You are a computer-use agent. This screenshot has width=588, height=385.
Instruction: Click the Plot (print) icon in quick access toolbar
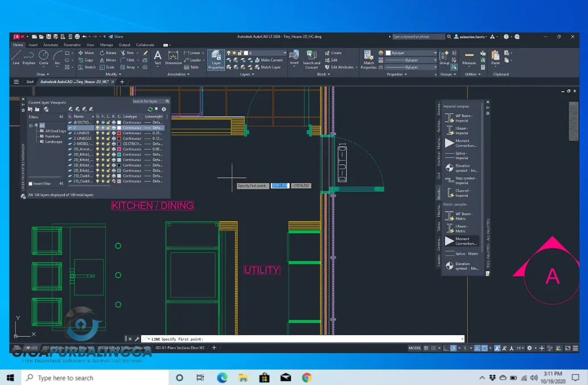77,37
